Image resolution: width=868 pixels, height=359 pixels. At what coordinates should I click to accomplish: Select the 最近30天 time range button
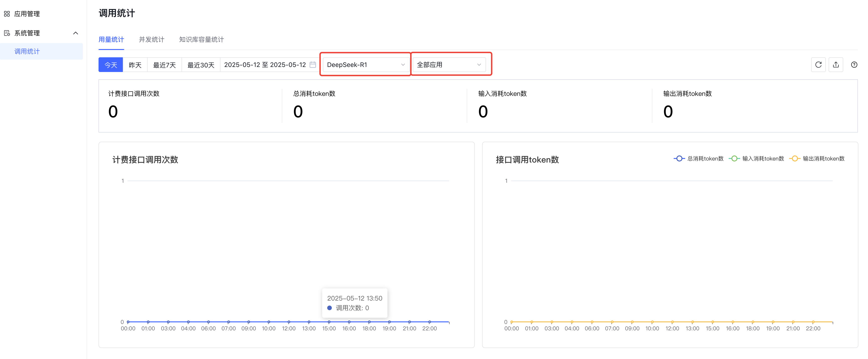(x=201, y=65)
